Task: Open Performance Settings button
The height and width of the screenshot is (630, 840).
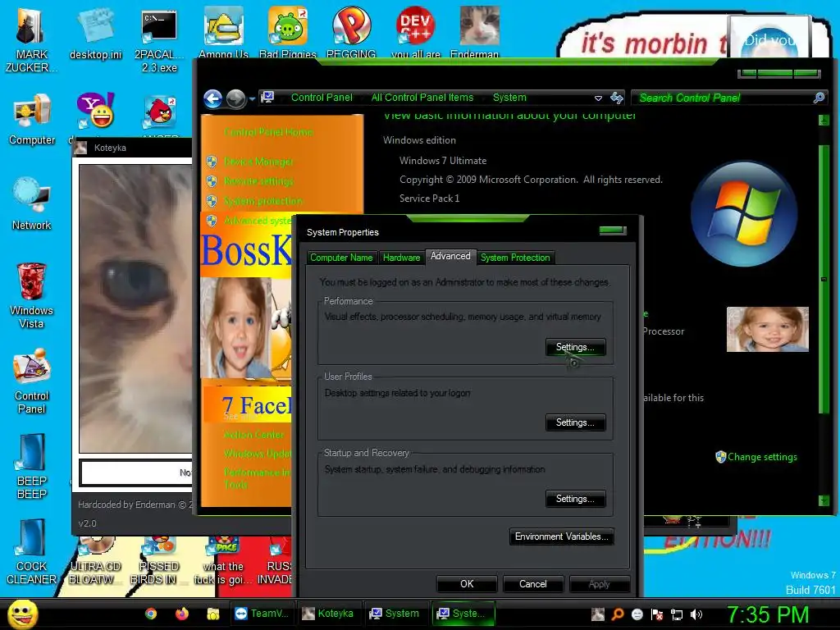Action: [575, 347]
